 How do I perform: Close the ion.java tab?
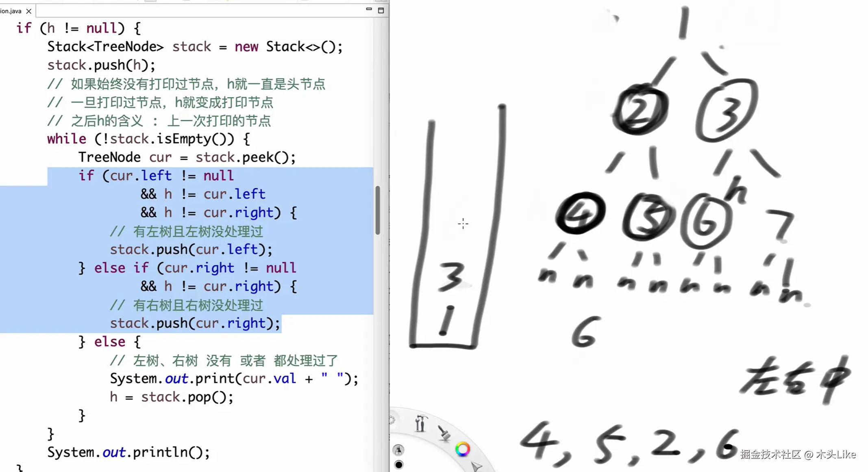[x=28, y=11]
